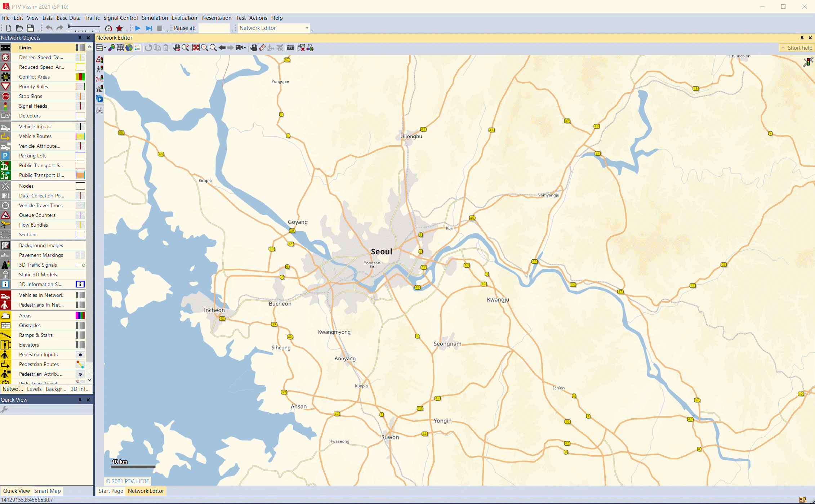815x504 pixels.
Task: Click the simulation single step button
Action: pyautogui.click(x=149, y=28)
